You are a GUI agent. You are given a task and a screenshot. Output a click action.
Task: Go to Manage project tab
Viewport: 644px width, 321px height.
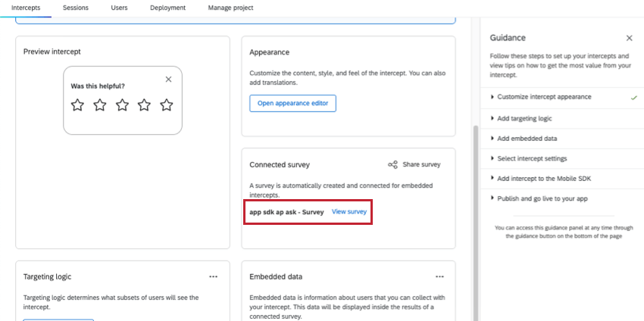pos(230,8)
